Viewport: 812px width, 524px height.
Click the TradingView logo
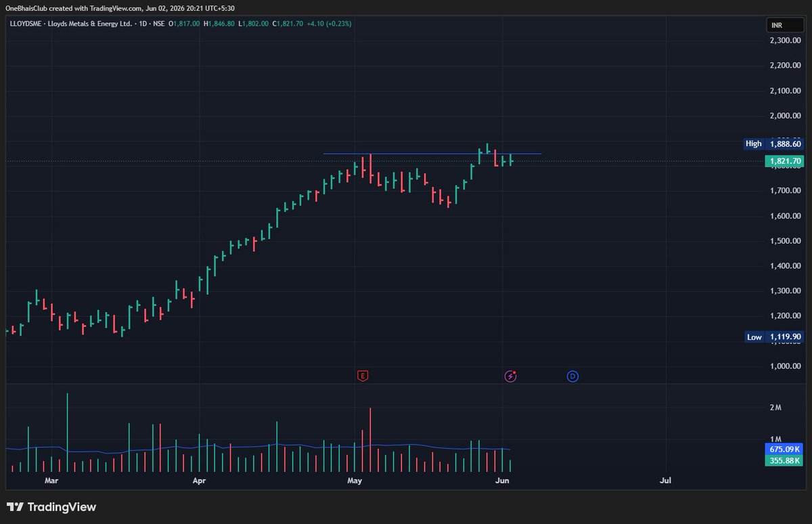point(51,507)
